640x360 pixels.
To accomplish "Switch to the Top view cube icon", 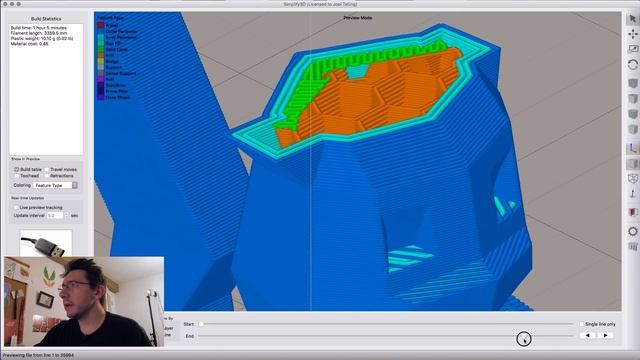I will (x=633, y=99).
